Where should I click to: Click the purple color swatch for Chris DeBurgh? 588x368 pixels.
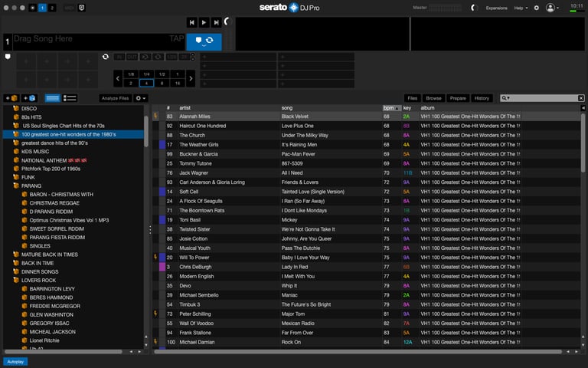162,267
